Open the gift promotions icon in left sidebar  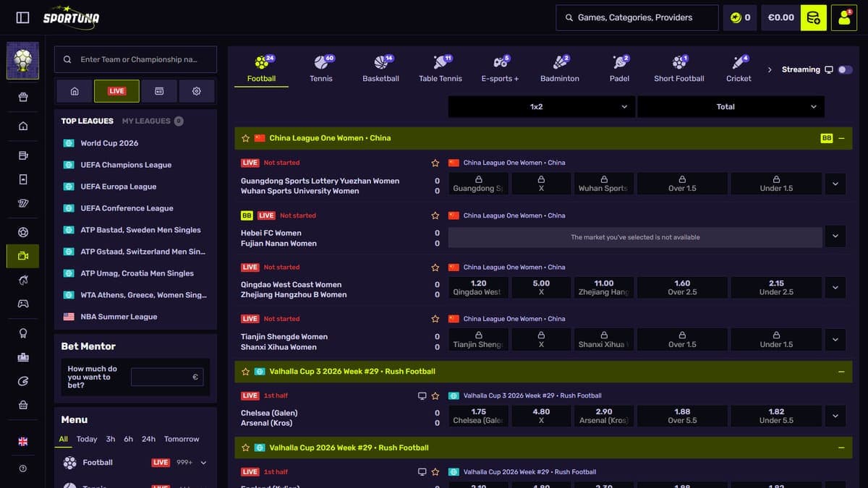[x=23, y=97]
